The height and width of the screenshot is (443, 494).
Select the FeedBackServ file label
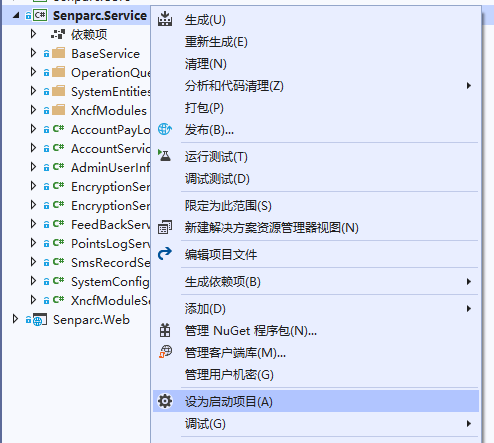coord(111,224)
